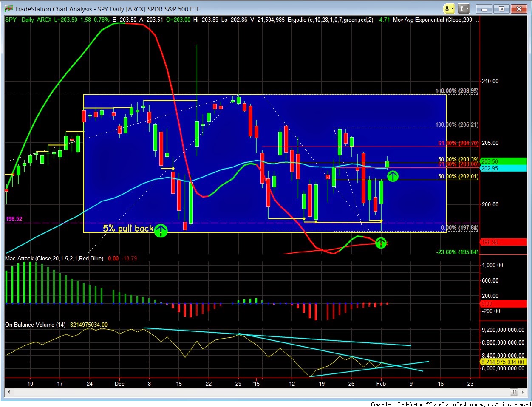Select the 'Mov Avg Exponential' indicator label
This screenshot has width=532, height=407.
point(436,20)
